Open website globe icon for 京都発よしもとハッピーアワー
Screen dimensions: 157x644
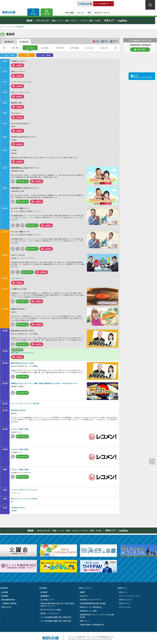coord(13,393)
